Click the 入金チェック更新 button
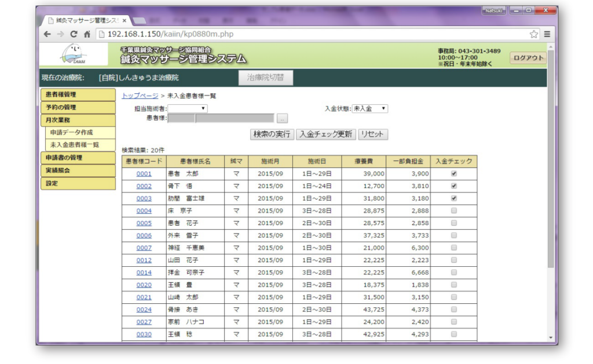 325,134
